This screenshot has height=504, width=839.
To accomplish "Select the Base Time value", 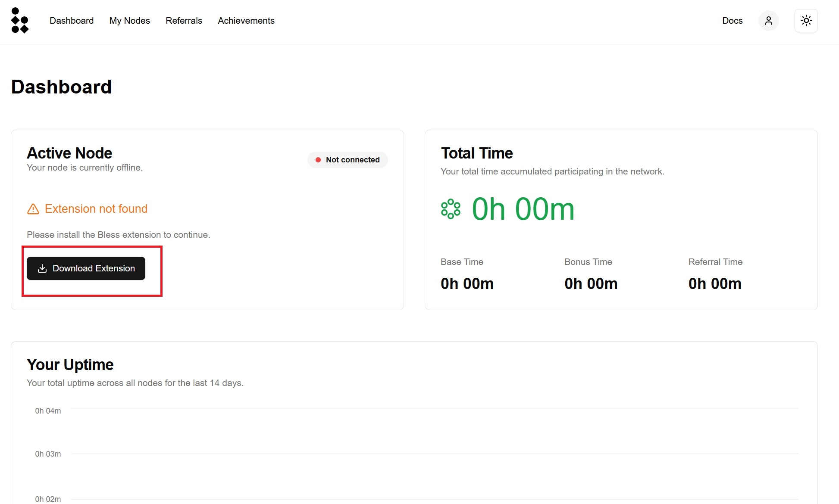I will coord(467,283).
